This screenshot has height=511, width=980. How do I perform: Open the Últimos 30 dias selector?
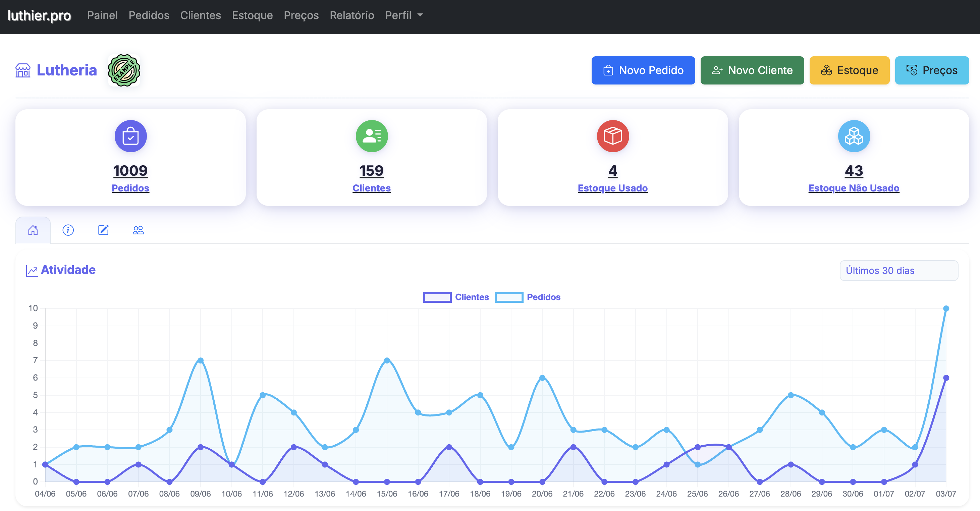pos(898,270)
